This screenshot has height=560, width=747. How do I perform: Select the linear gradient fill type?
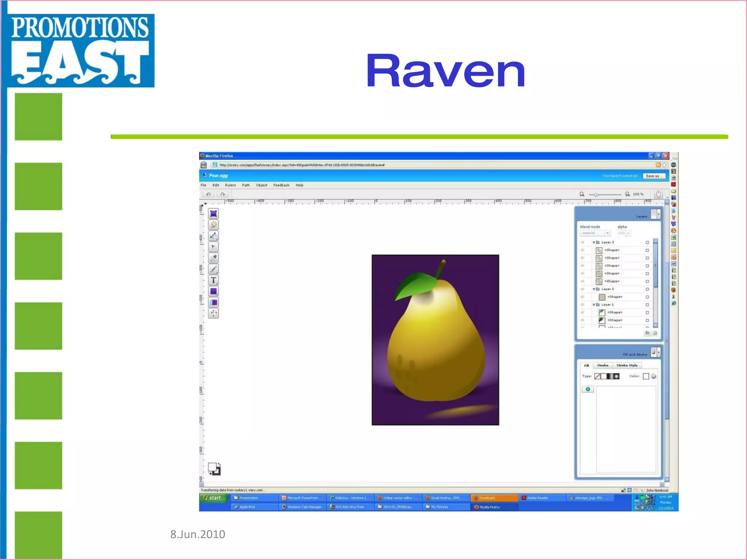click(x=610, y=376)
